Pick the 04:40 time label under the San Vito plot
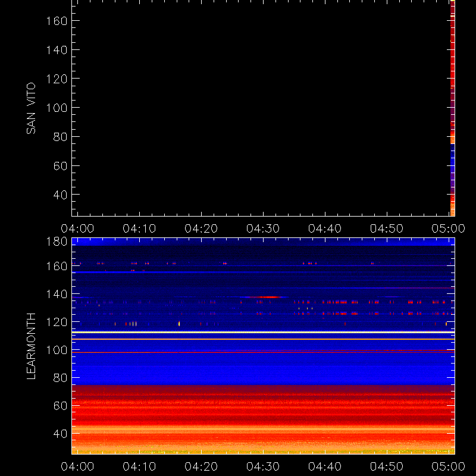Viewport: 476px width, 476px height. coord(325,228)
